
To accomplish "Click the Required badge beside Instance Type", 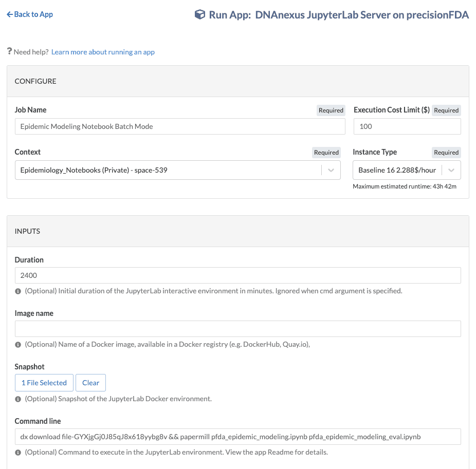I will 446,152.
